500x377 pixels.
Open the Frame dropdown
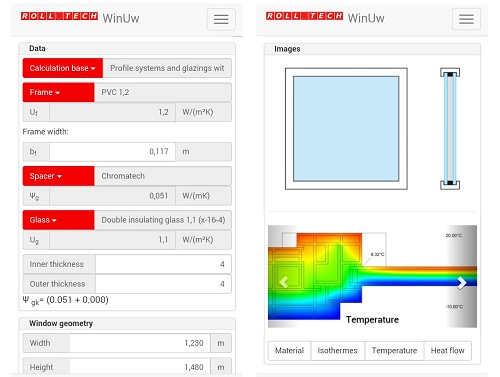tap(58, 92)
